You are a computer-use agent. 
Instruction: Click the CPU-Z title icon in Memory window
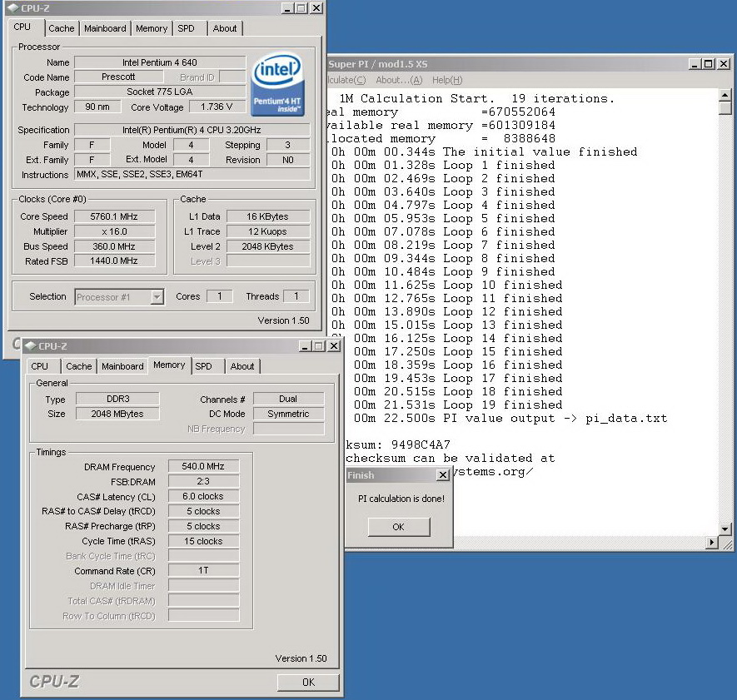[x=31, y=345]
